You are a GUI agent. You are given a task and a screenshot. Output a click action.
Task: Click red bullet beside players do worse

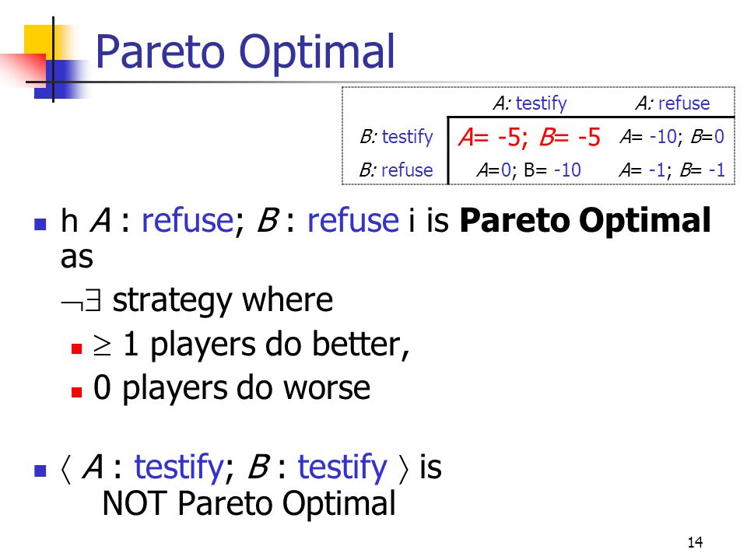76,392
